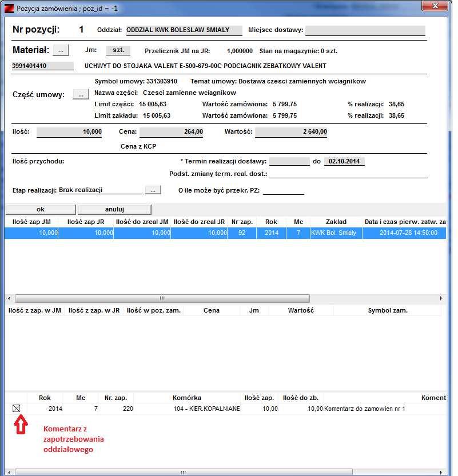Click the szt. unit field

click(x=118, y=50)
